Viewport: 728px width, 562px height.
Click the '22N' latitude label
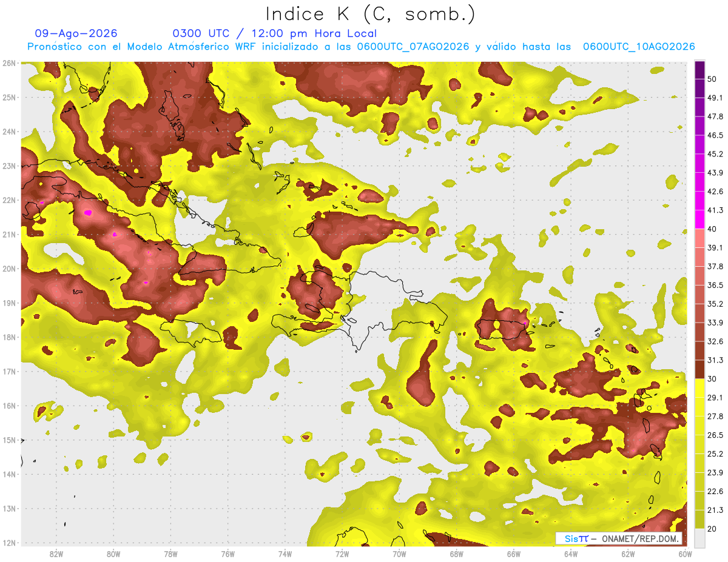[9, 200]
